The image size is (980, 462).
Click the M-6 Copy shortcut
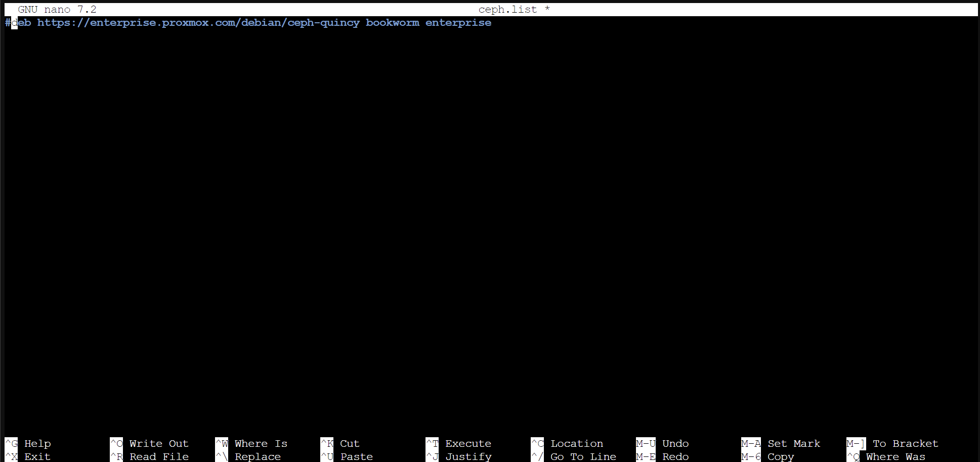point(768,456)
